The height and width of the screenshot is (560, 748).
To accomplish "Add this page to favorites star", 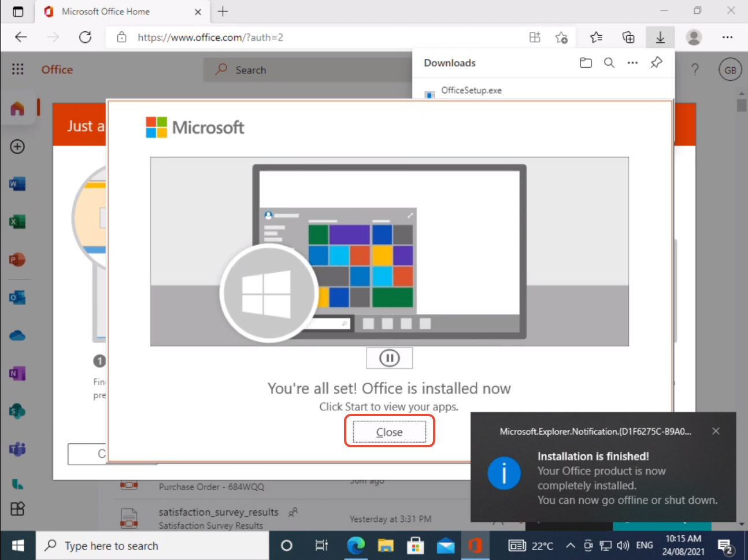I will click(x=561, y=38).
